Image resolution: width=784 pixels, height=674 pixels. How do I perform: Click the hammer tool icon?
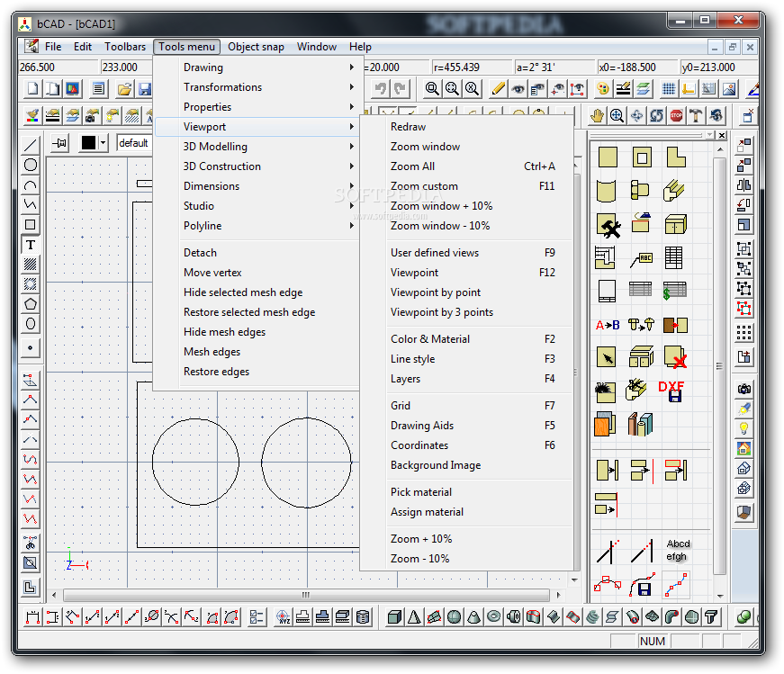pos(696,116)
